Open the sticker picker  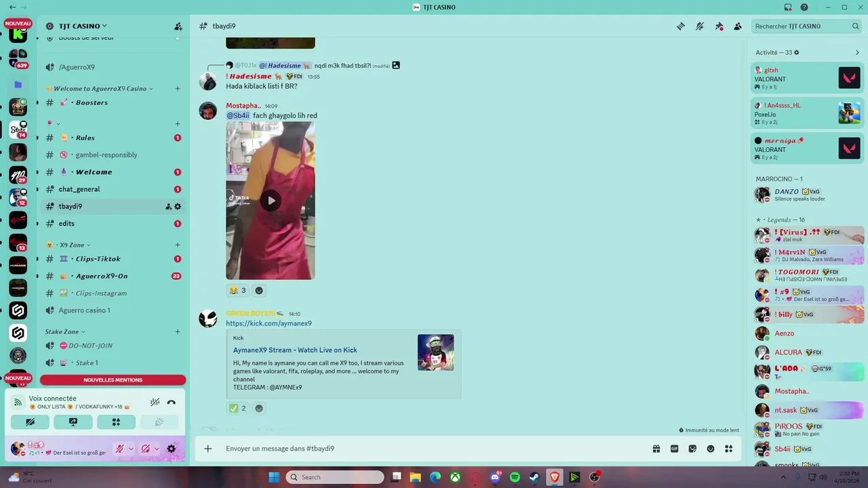pos(692,449)
